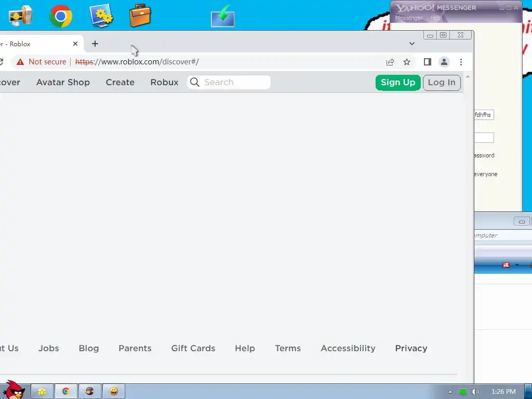Screen dimensions: 532x399
Task: Open the Privacy footer link
Action: click(x=411, y=349)
